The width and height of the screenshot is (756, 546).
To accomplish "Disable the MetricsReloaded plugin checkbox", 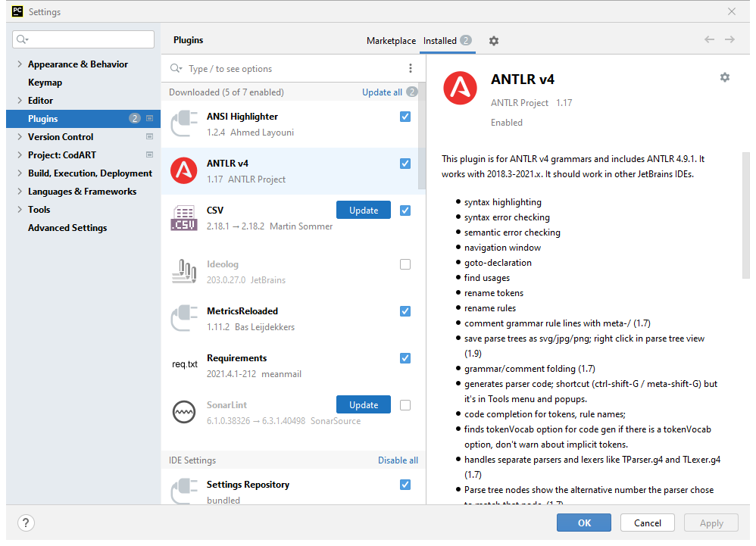I will (x=405, y=311).
